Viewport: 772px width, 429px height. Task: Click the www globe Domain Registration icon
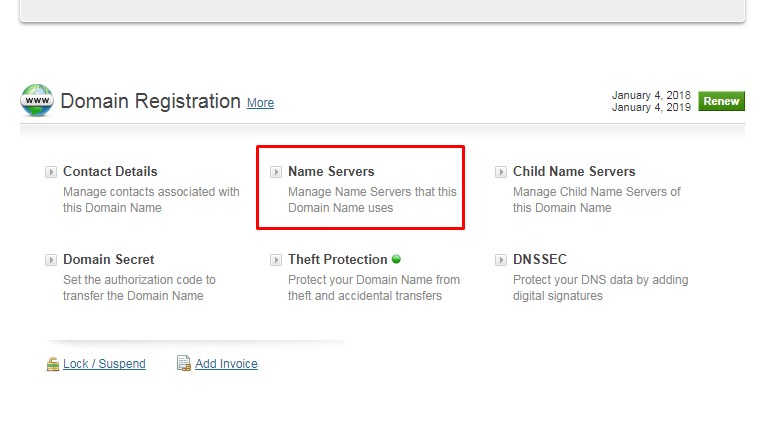click(37, 100)
